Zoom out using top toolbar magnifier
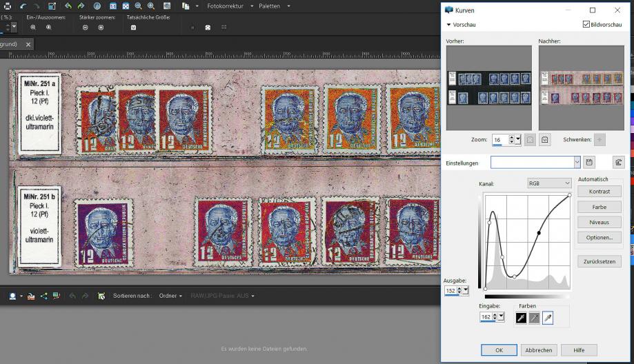Viewport: 634px width, 364px height. coord(138,6)
